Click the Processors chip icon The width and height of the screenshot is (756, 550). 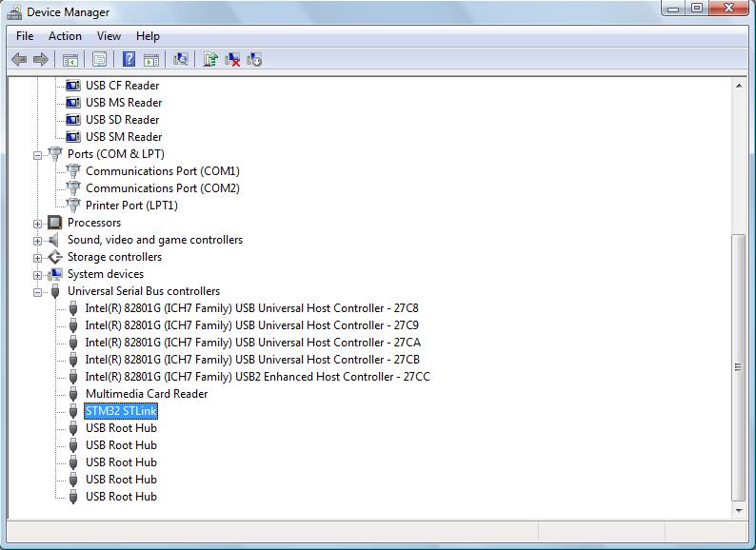[55, 223]
